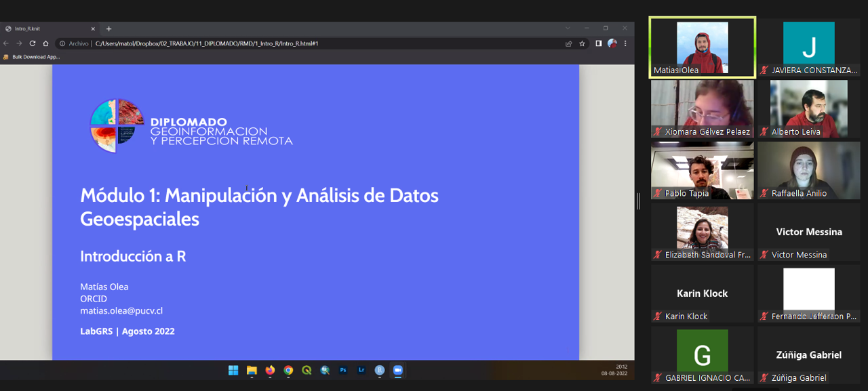868x391 pixels.
Task: Open QGIS from the taskbar
Action: point(307,370)
